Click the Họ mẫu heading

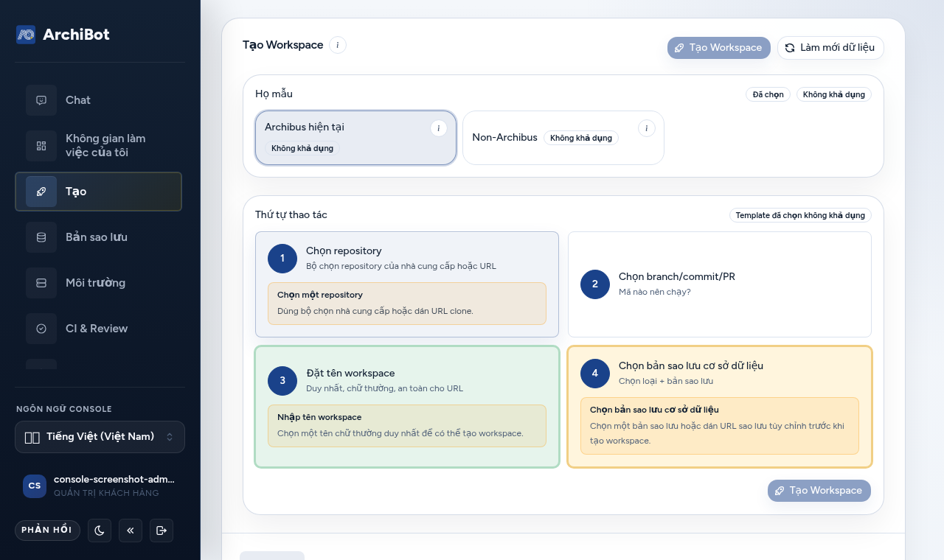point(274,94)
